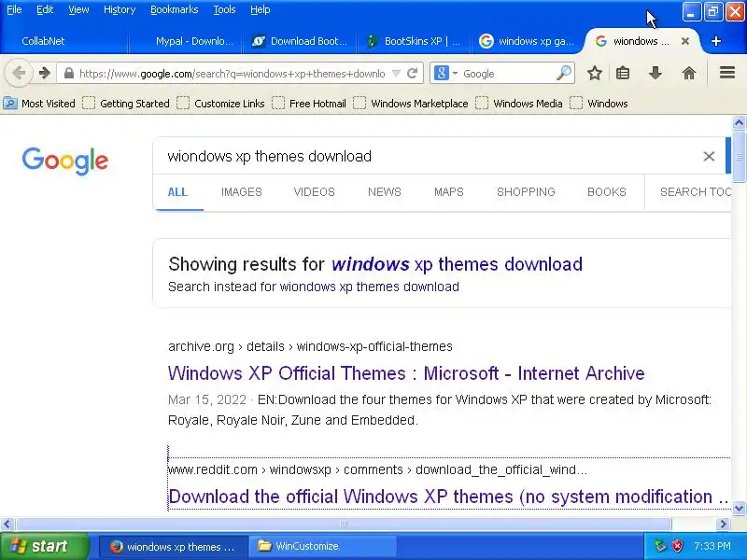Image resolution: width=747 pixels, height=560 pixels.
Task: Open Windows XP Official Themes archive result
Action: click(x=406, y=373)
